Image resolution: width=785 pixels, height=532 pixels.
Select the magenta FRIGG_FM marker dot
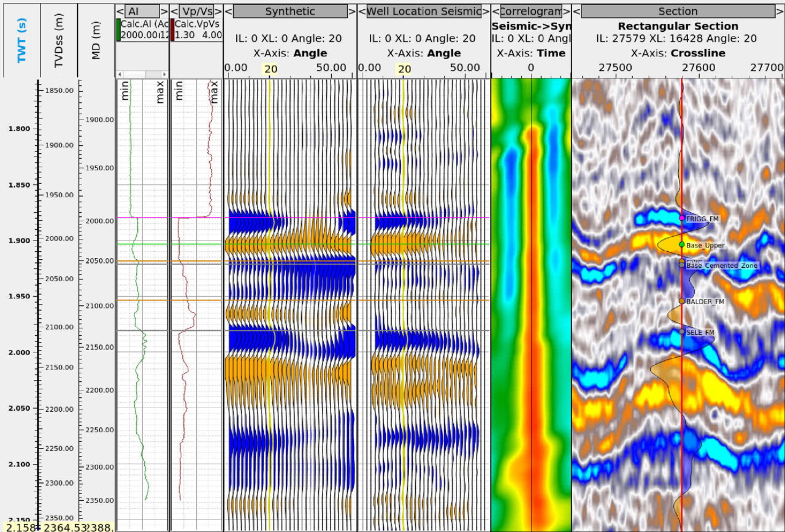coord(683,218)
